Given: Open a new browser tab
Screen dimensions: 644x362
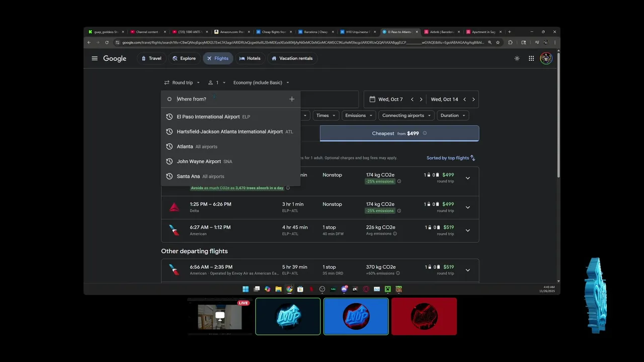Looking at the screenshot, I should tap(509, 32).
